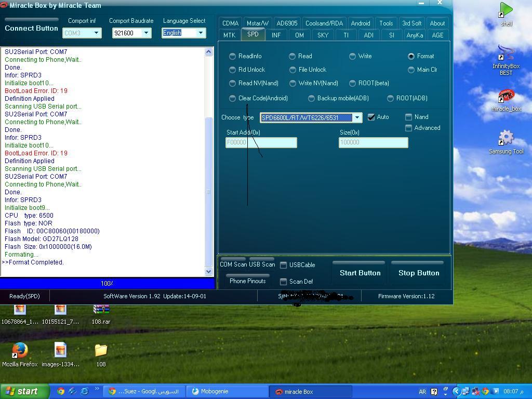
Task: Select the 10155121_7 image file icon
Action: [x=60, y=314]
